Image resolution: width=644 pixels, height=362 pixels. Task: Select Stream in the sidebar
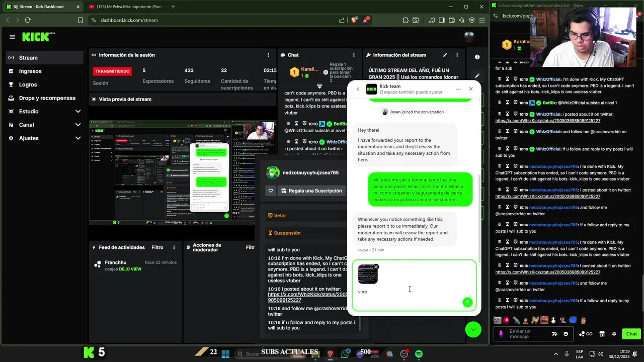[x=45, y=58]
